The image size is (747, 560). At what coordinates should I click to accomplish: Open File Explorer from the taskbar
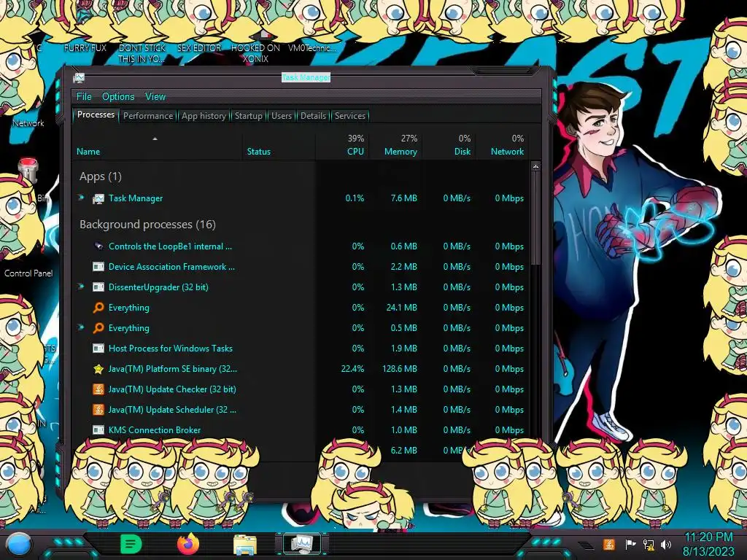coord(245,545)
